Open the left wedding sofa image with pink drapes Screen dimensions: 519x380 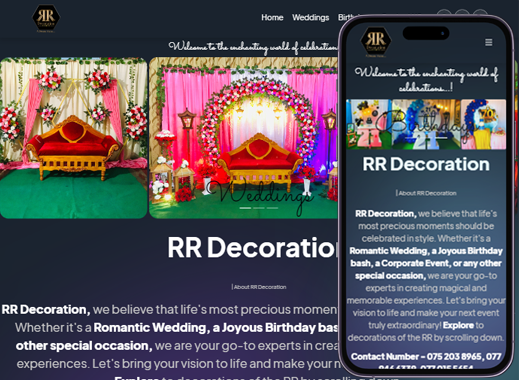click(73, 138)
